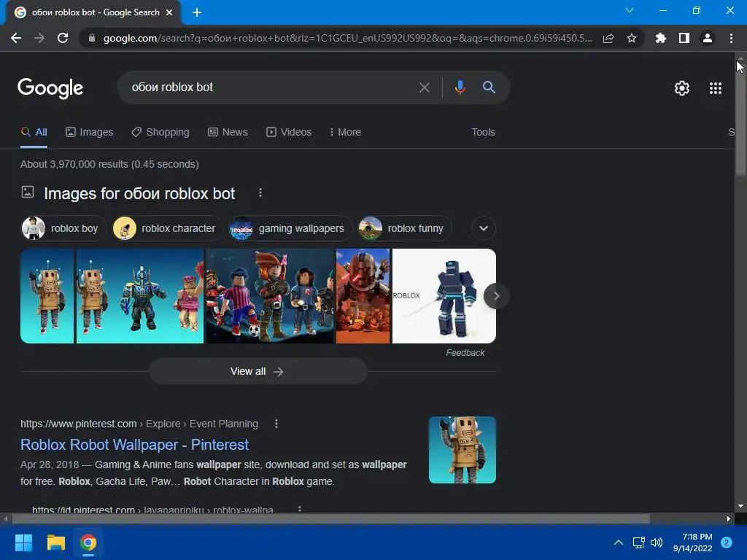Open the soccer player group image
The width and height of the screenshot is (747, 560).
(x=270, y=296)
